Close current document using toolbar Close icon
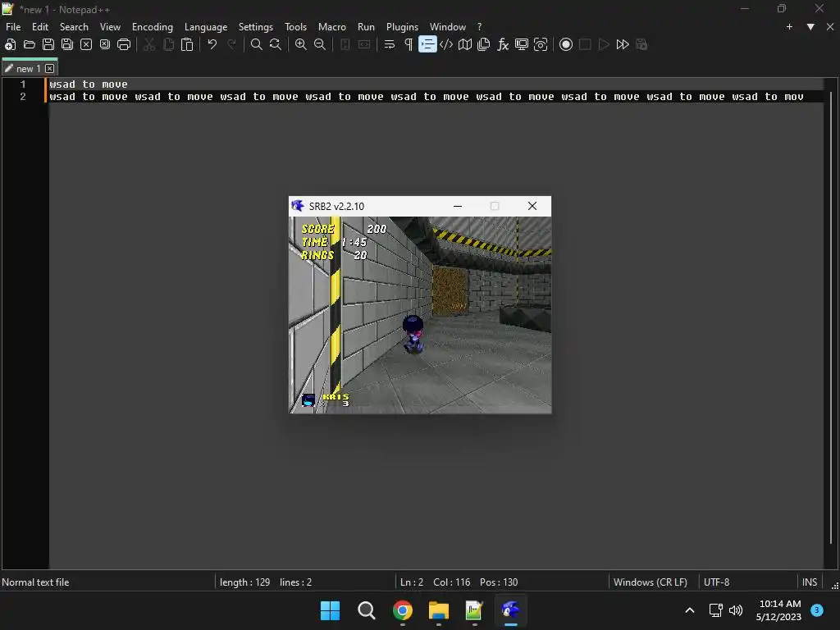This screenshot has width=840, height=630. point(85,44)
